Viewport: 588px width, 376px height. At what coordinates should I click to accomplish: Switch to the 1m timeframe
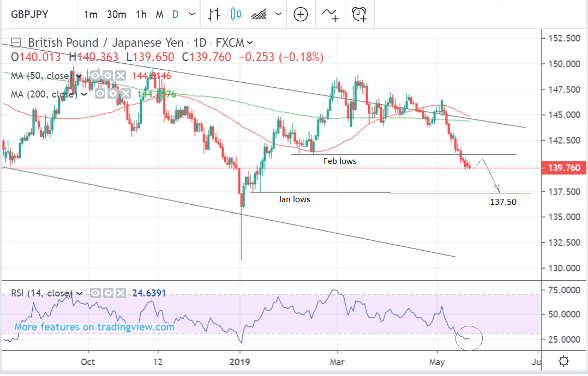91,15
